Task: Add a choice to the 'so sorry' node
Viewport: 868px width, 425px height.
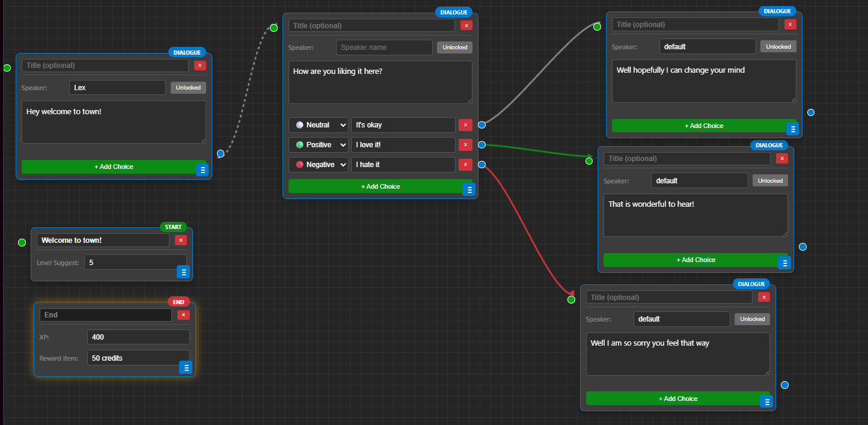Action: coord(678,399)
